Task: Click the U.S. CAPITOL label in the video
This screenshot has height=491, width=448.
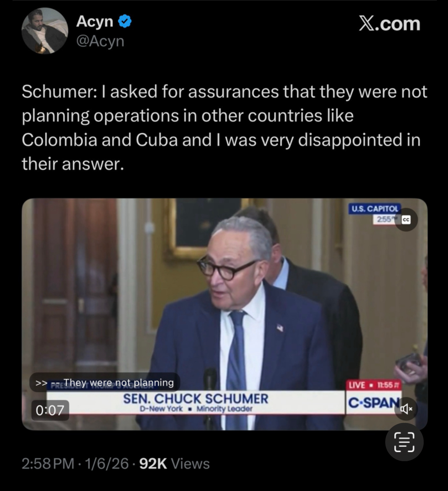Action: point(375,209)
